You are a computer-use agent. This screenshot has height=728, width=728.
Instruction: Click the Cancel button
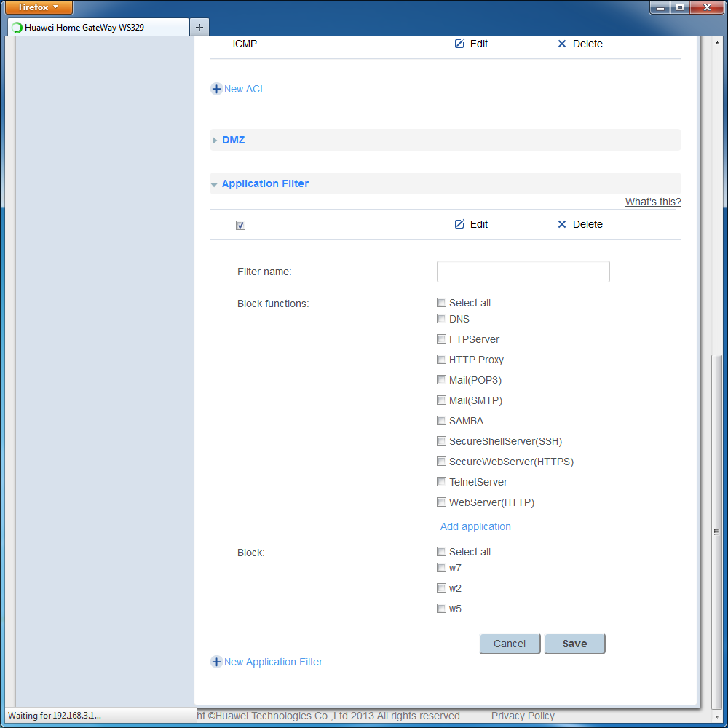tap(510, 644)
